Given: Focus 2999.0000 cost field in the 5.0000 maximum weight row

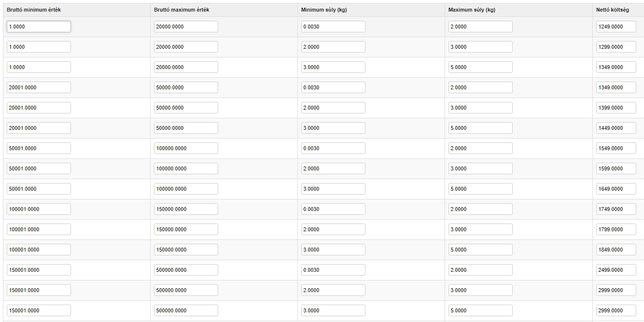Looking at the screenshot, I should pos(616,310).
